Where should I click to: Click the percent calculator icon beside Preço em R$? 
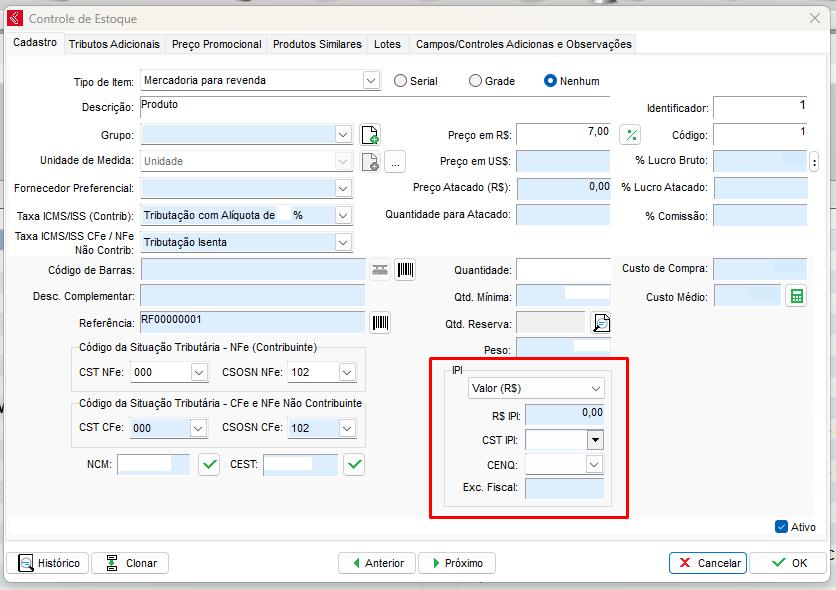coord(631,134)
